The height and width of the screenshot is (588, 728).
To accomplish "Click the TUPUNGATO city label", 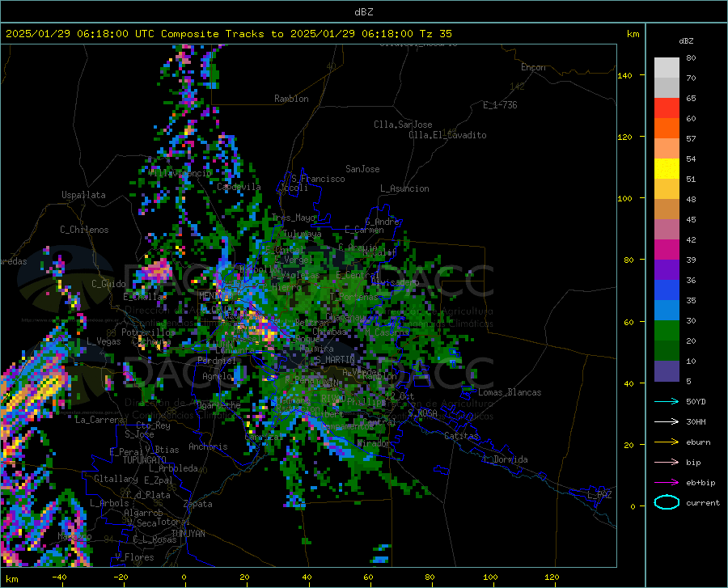I will 145,460.
